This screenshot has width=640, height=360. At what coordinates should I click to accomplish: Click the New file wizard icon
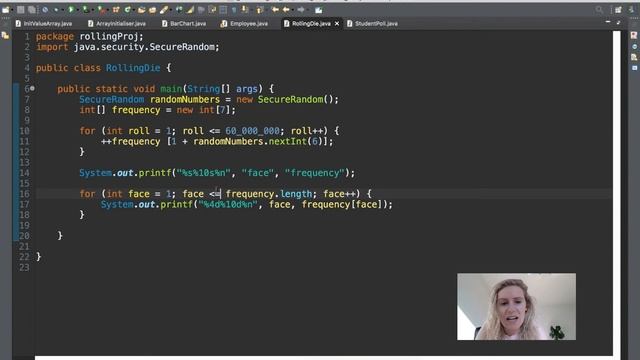[5, 10]
